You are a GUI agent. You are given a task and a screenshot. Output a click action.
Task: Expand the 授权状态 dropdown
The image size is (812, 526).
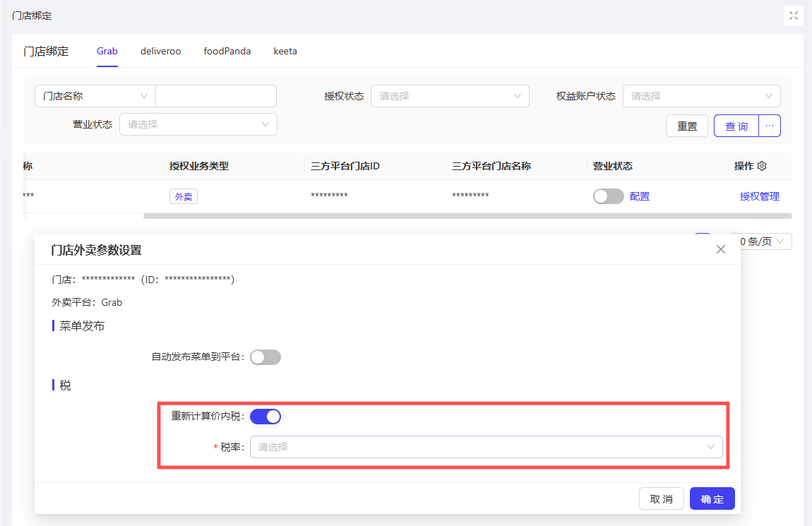pos(450,96)
